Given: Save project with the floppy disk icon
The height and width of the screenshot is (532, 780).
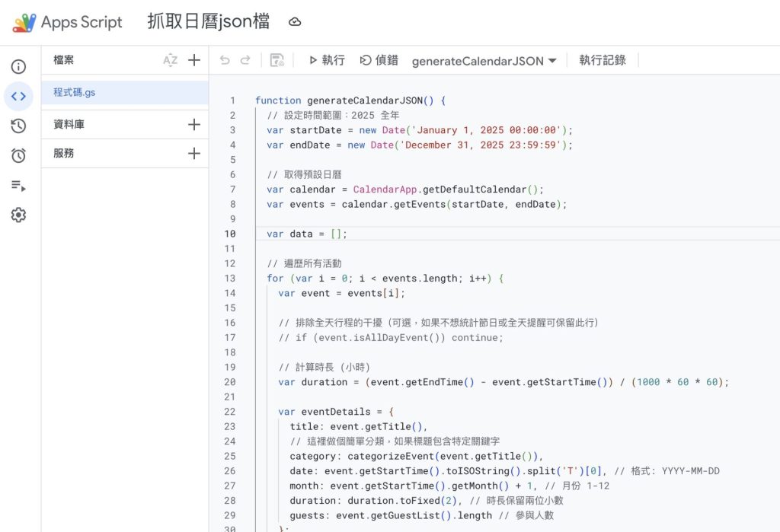Looking at the screenshot, I should point(277,61).
